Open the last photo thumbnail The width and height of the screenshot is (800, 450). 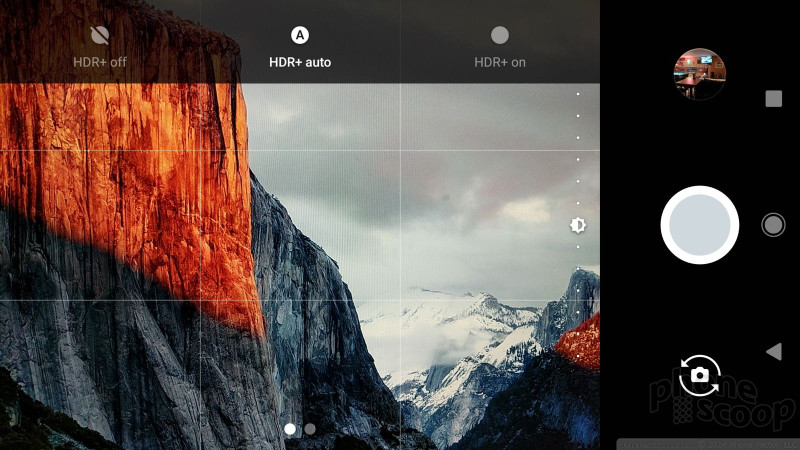(x=699, y=74)
